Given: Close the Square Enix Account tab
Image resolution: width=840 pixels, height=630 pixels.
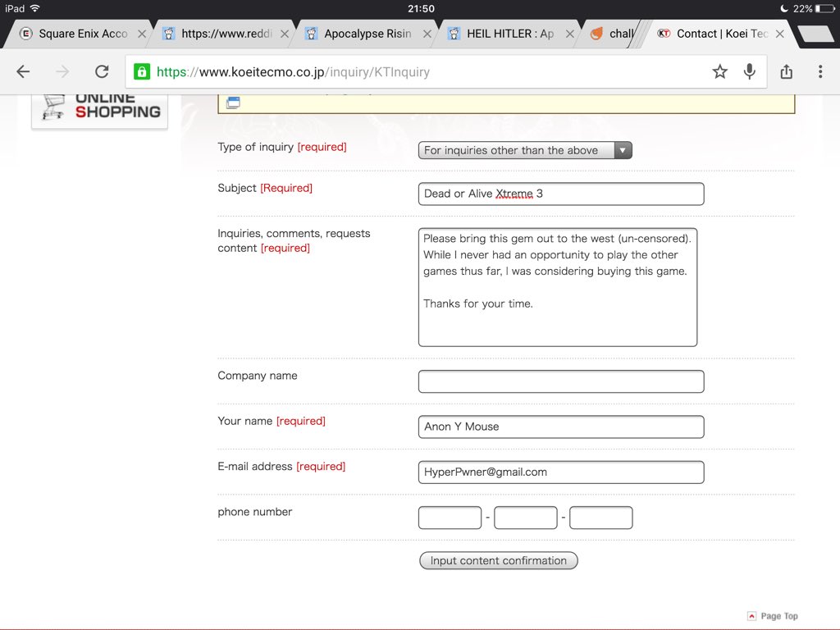Looking at the screenshot, I should tap(142, 34).
